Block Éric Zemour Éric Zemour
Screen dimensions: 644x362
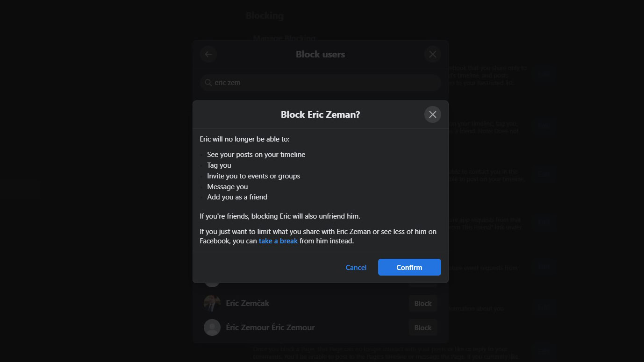pyautogui.click(x=422, y=327)
